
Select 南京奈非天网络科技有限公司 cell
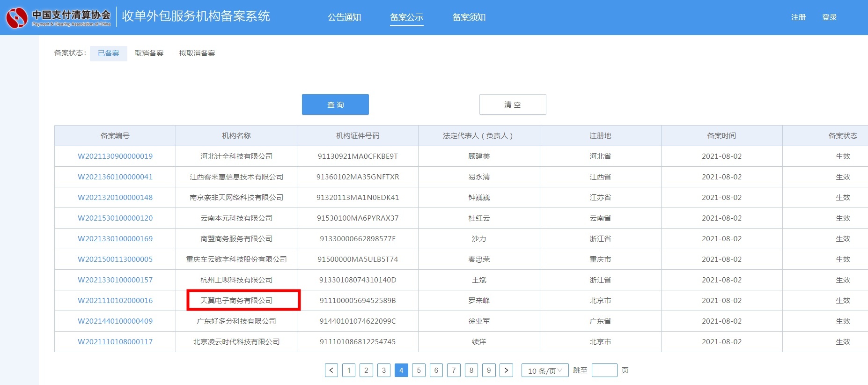coord(236,198)
